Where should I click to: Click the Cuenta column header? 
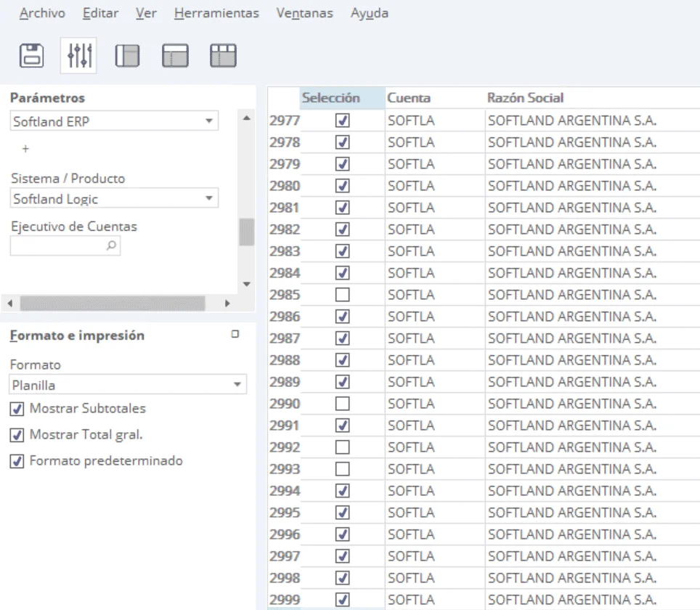pyautogui.click(x=409, y=98)
